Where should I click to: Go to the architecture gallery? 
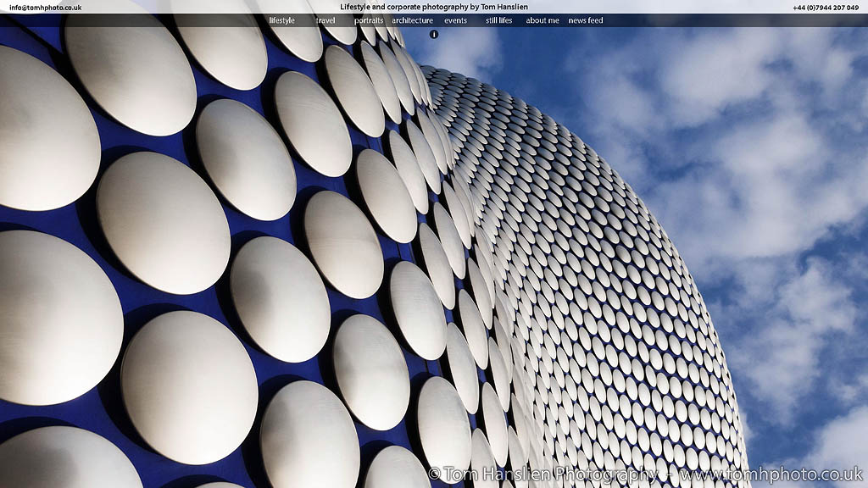point(413,20)
